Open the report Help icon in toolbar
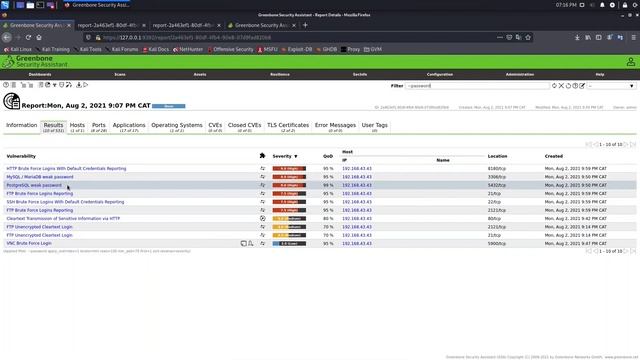This screenshot has width=640, height=360. coord(6,85)
